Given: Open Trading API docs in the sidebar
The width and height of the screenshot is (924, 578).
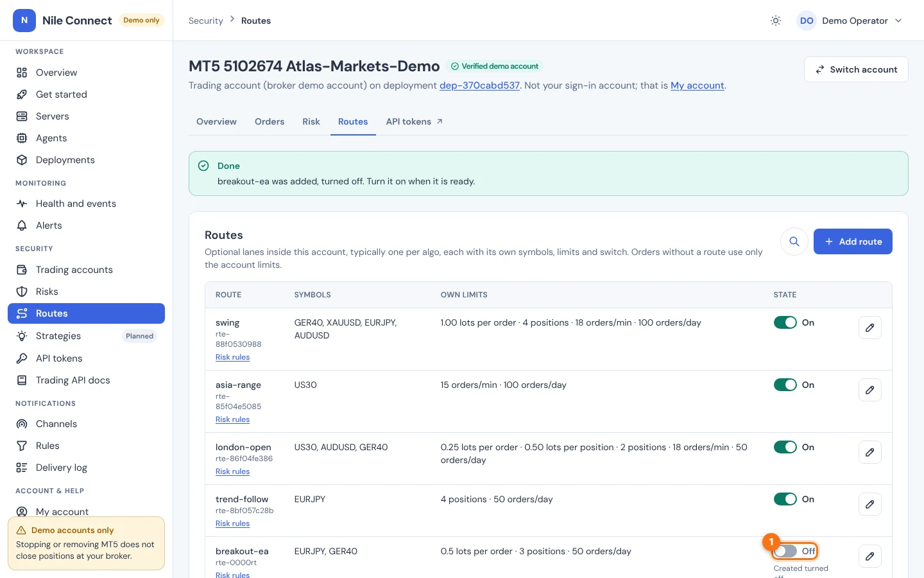Looking at the screenshot, I should coord(86,380).
